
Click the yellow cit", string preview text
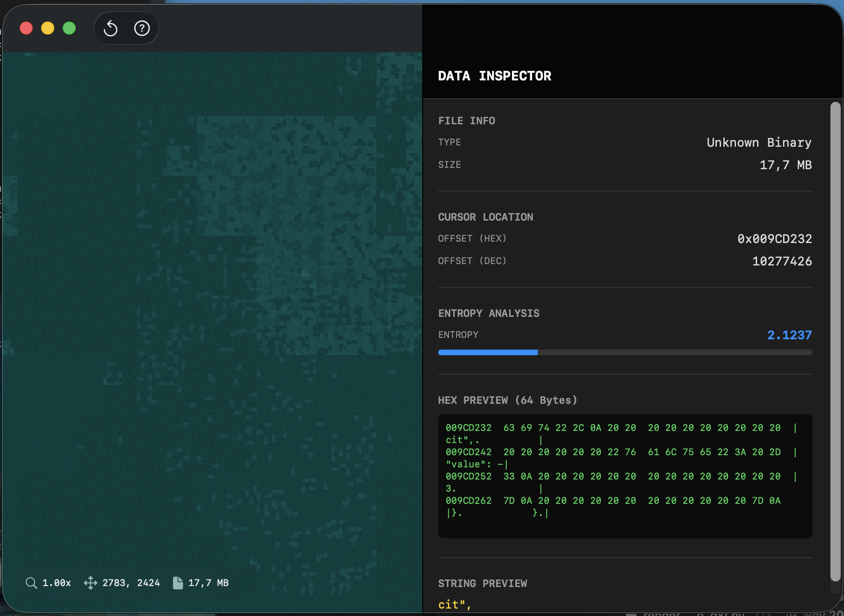[x=454, y=605]
